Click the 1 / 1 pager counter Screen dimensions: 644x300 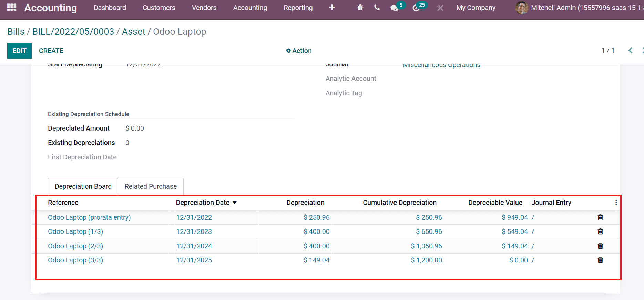[608, 51]
